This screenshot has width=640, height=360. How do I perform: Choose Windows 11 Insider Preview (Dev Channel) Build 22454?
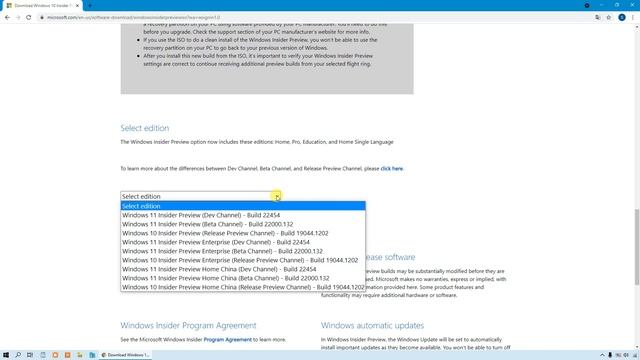(243, 215)
